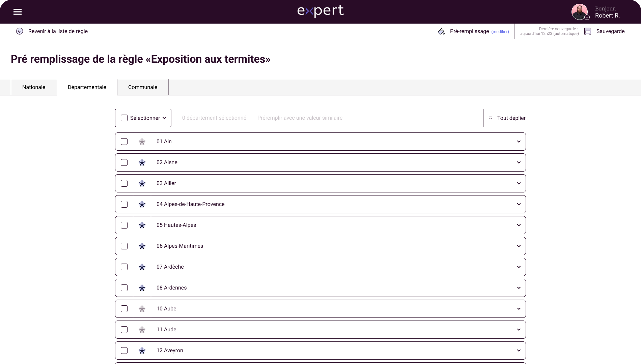Viewport: 641px width, 364px height.
Task: Click the greyed star icon for 01 Ain
Action: [142, 142]
